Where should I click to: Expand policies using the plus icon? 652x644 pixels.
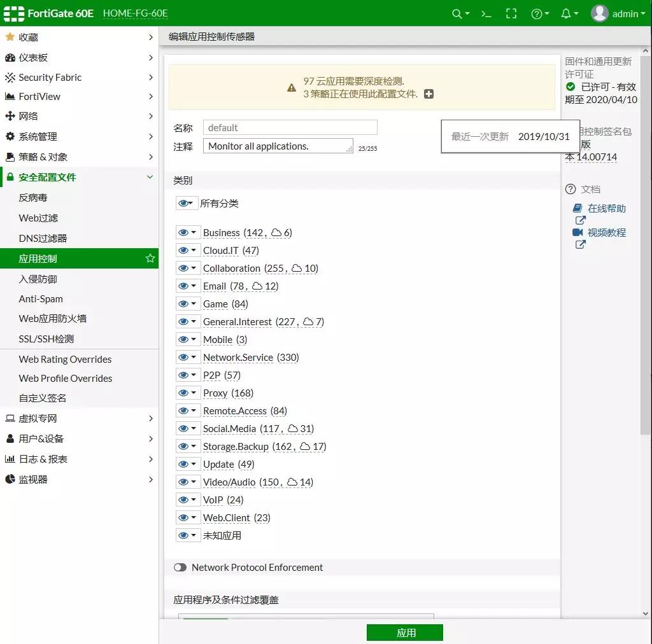[429, 94]
